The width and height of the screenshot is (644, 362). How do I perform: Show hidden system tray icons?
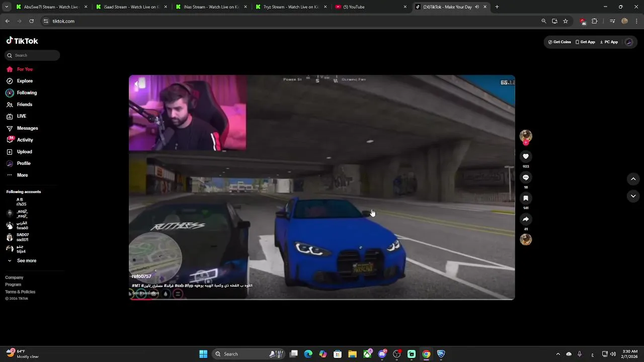(558, 354)
